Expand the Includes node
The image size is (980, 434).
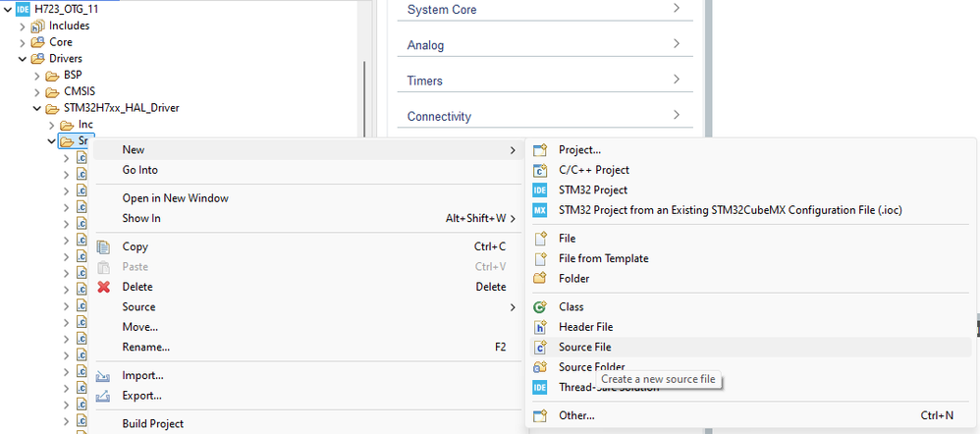[23, 26]
